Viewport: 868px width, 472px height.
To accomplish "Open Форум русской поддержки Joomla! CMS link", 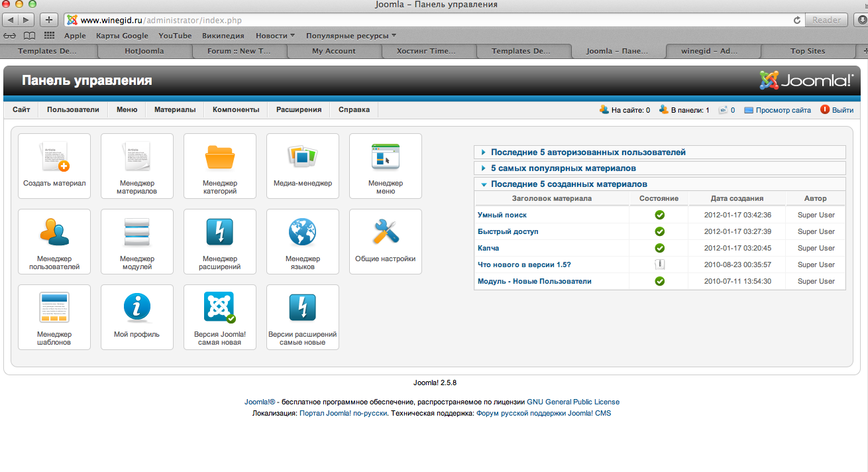I will tap(543, 413).
